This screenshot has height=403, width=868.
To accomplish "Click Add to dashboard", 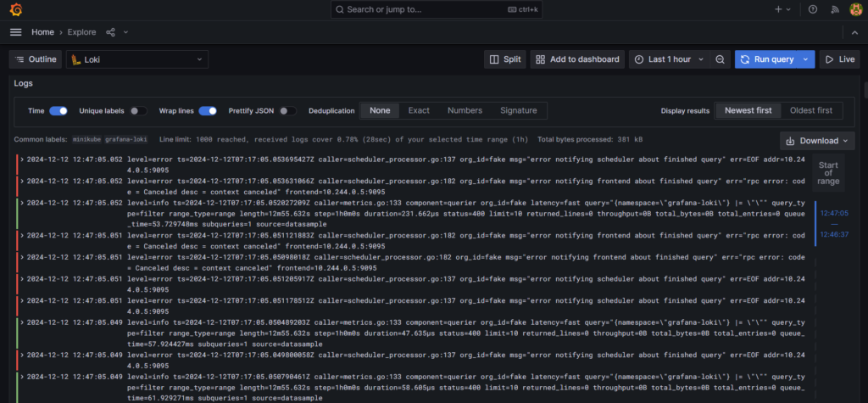I will 577,59.
